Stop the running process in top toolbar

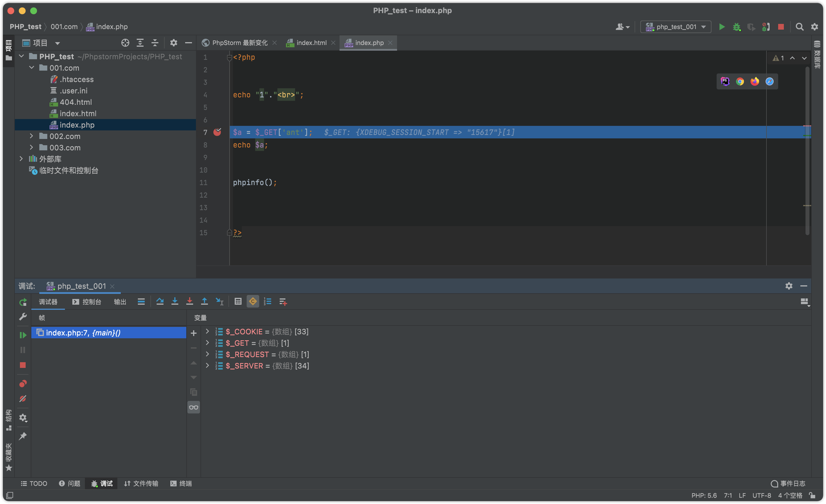click(781, 27)
